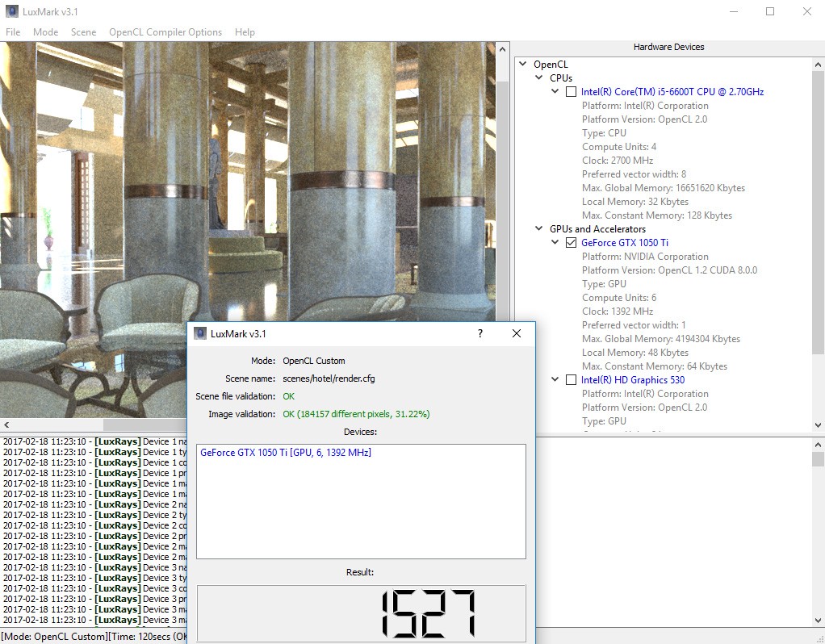The image size is (825, 644).
Task: Uncheck the GeForce GTX 1050 Ti device
Action: (x=572, y=243)
